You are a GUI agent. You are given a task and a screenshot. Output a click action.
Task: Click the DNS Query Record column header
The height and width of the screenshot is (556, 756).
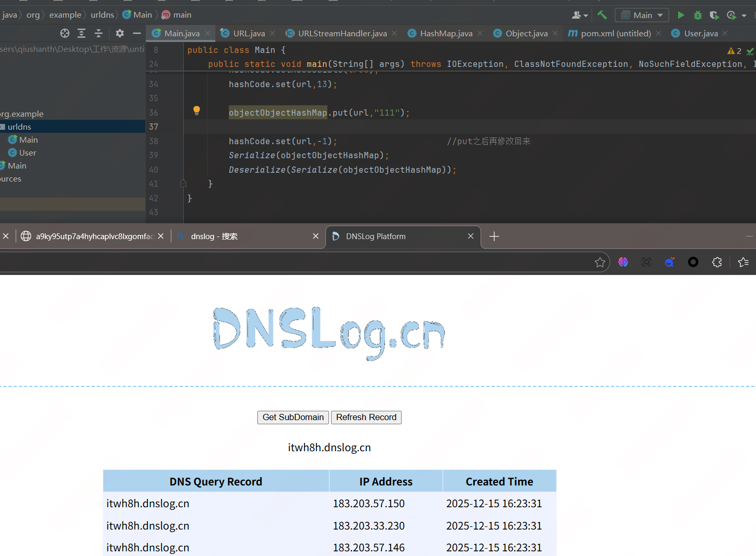pos(216,481)
